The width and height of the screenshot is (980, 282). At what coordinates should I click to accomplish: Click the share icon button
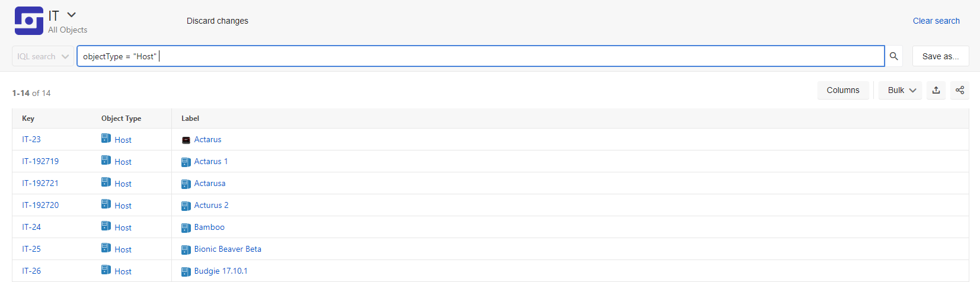960,90
